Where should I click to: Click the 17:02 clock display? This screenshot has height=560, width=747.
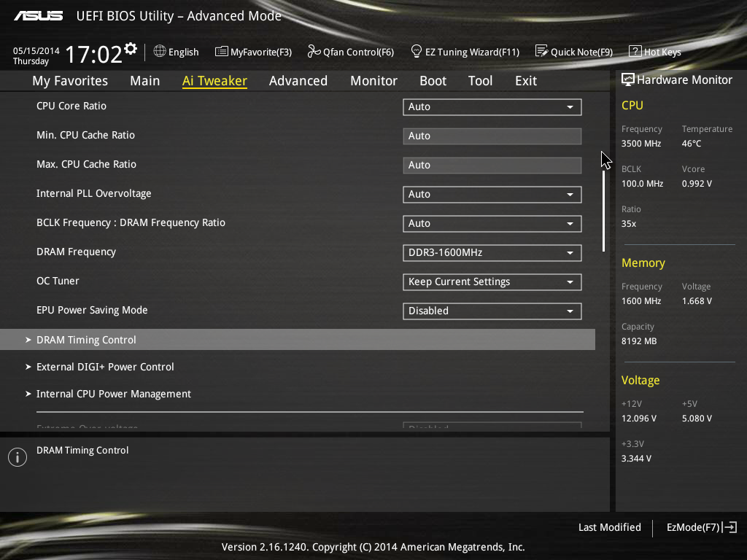click(x=93, y=54)
